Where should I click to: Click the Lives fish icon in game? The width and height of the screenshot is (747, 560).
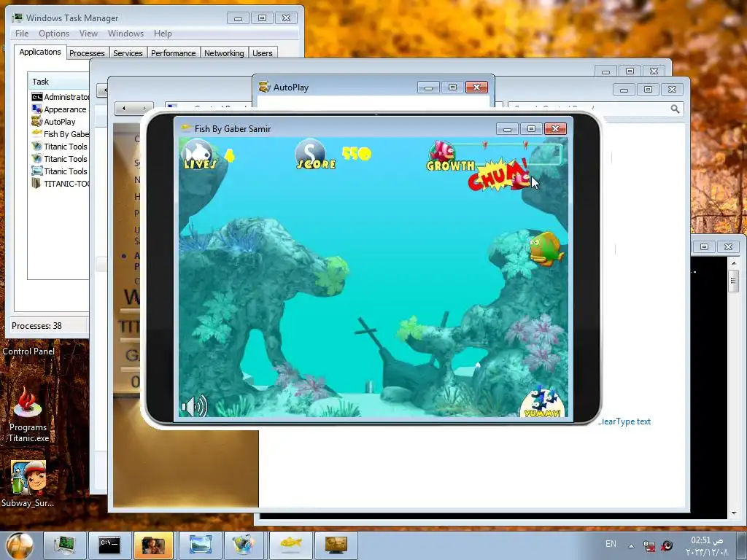(x=198, y=155)
